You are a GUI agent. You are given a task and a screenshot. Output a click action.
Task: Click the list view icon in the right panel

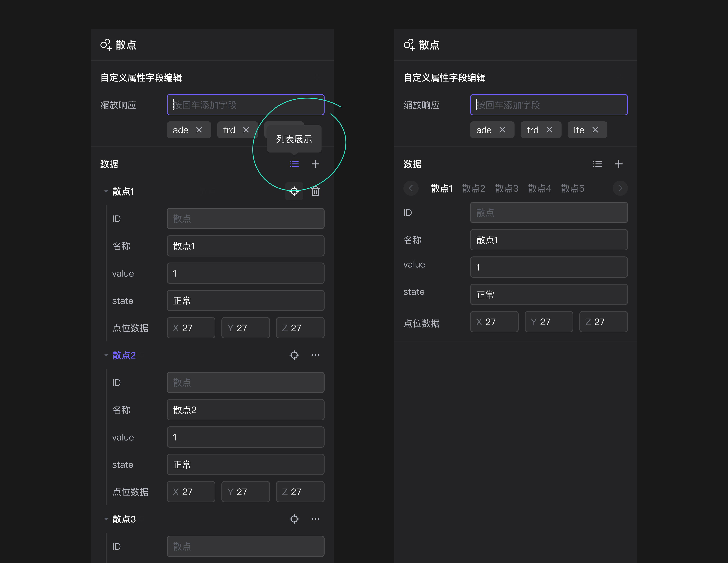point(597,164)
